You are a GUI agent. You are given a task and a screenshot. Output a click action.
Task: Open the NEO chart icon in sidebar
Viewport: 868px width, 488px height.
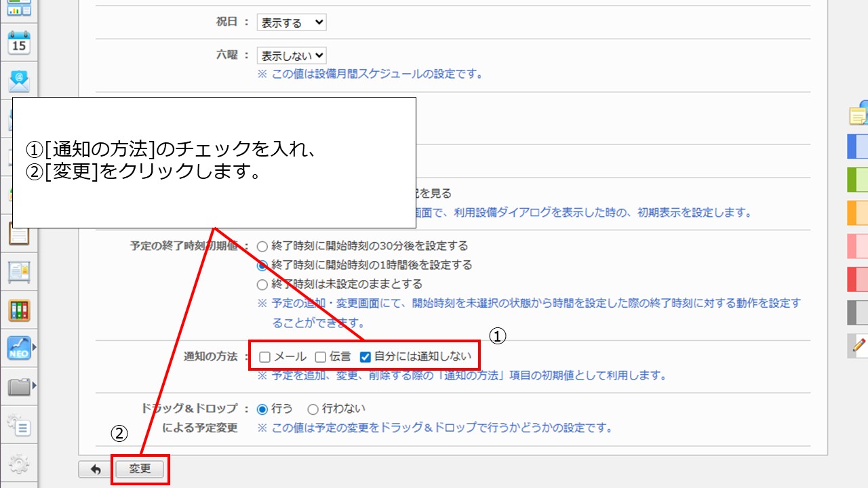click(x=19, y=348)
